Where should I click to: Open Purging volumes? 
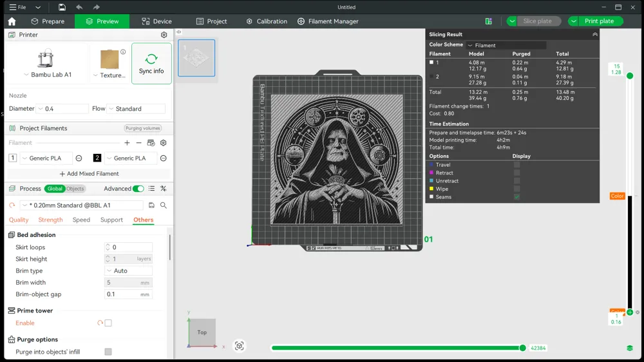143,128
